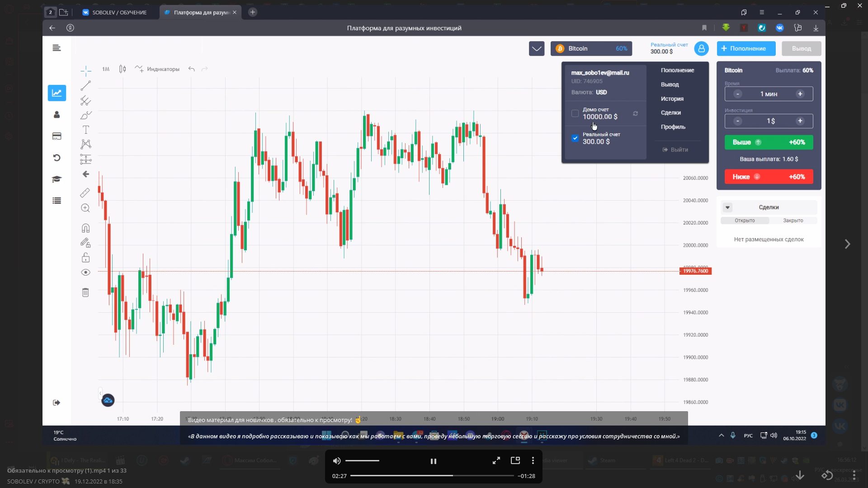Select the pattern drawing tool
Screen dimensions: 868x488
(85, 144)
